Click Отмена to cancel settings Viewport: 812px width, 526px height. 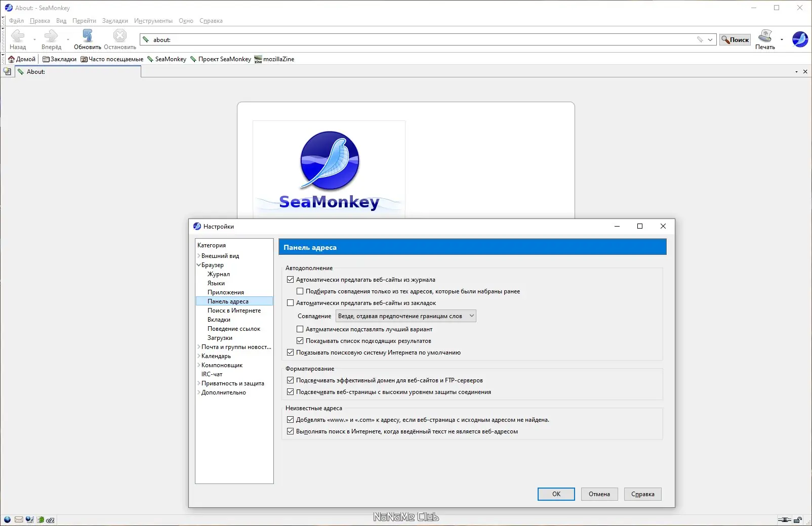599,494
